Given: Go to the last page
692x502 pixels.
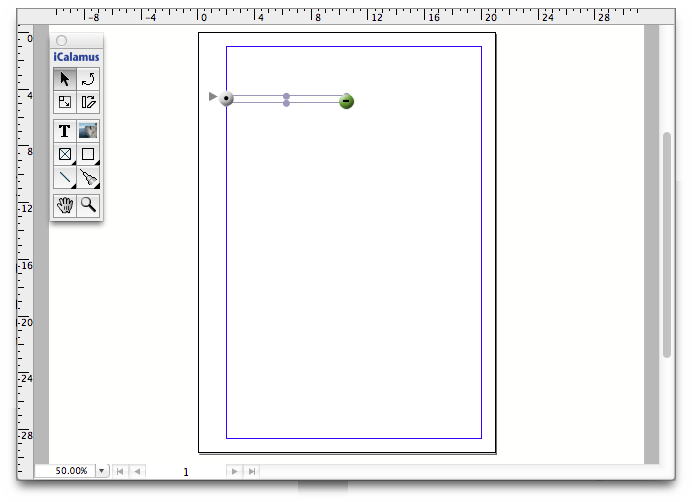Looking at the screenshot, I should 252,471.
